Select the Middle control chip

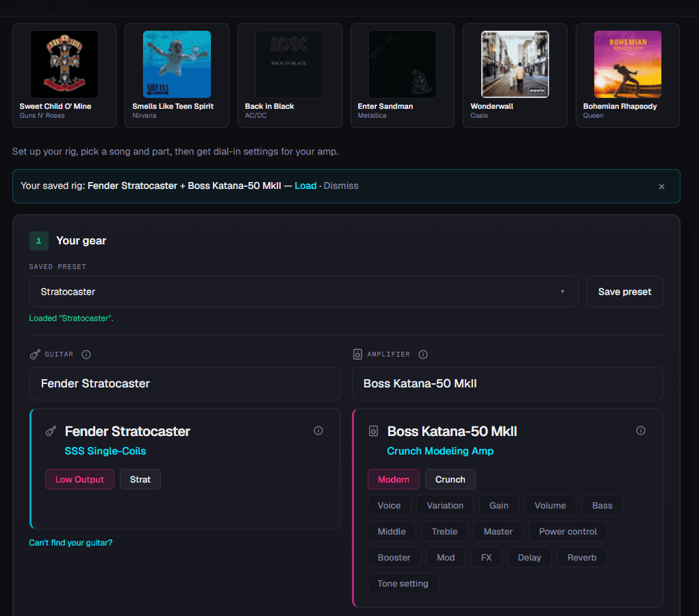coord(392,531)
